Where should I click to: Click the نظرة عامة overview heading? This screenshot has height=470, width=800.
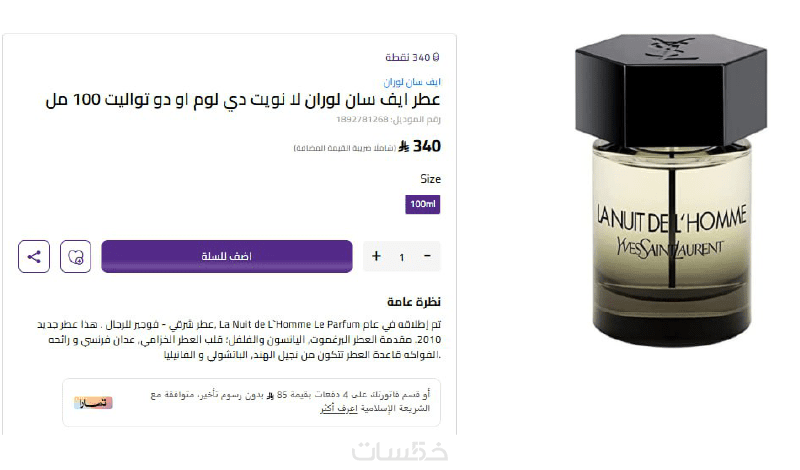point(414,302)
